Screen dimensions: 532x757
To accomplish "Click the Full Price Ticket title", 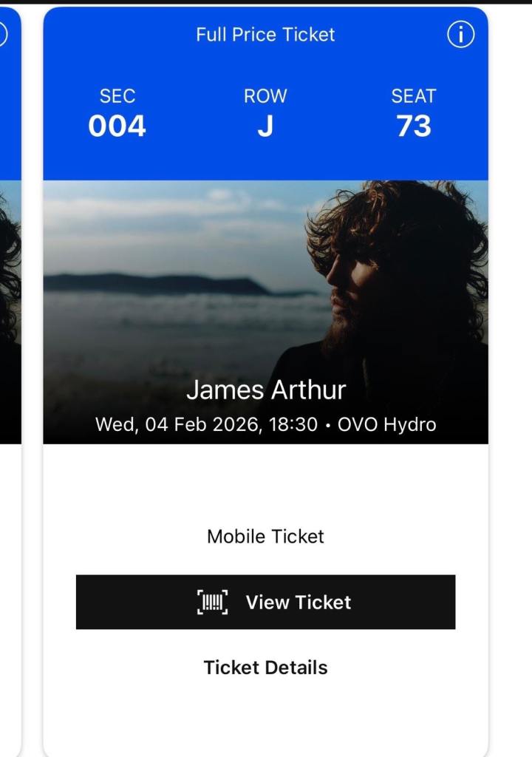I will click(265, 35).
